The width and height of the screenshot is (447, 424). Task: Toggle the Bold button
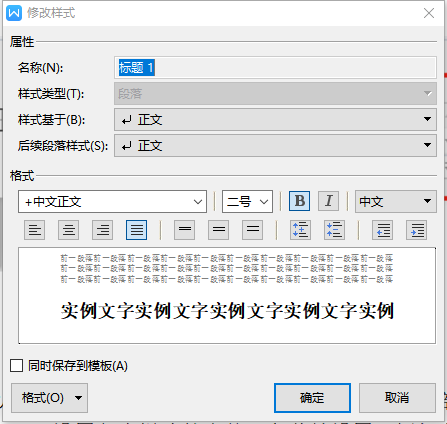299,201
